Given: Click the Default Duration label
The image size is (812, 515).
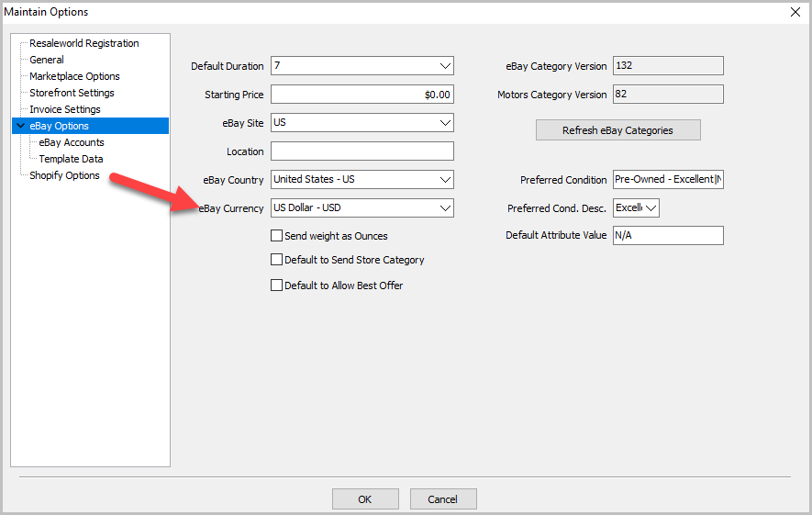Looking at the screenshot, I should click(x=227, y=66).
